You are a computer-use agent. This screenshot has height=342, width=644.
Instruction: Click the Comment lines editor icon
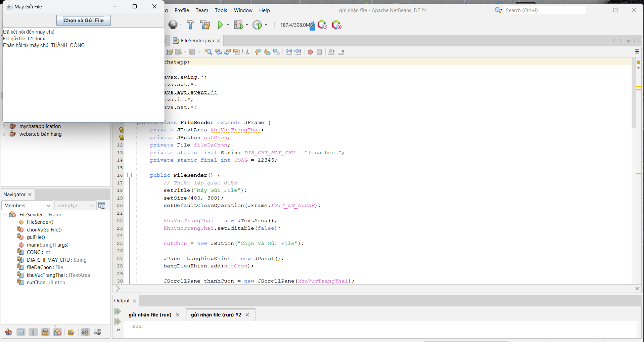coord(331,52)
